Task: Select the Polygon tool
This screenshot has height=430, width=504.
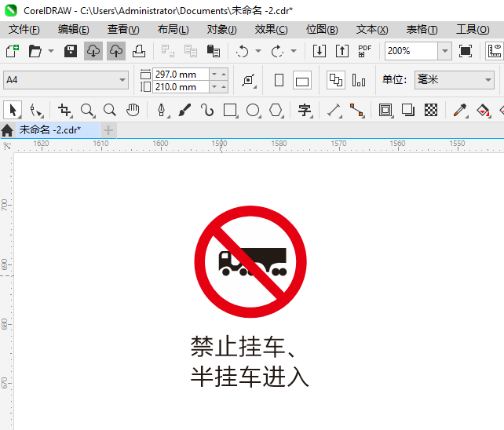Action: (276, 110)
